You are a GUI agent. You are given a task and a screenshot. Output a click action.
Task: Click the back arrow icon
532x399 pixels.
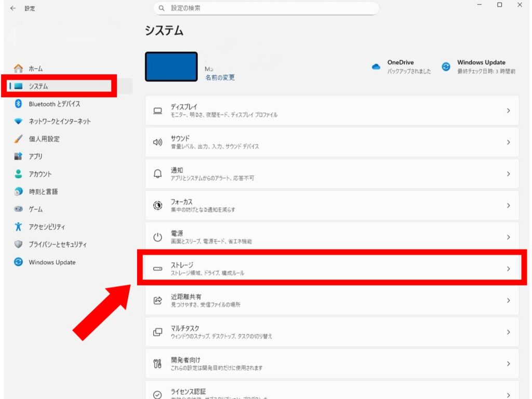[13, 8]
